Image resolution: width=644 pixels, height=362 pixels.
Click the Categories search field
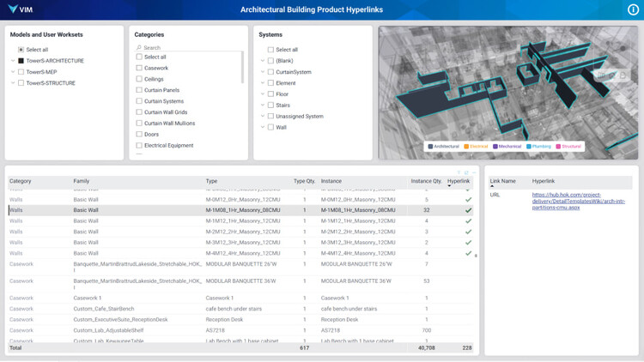tap(189, 48)
